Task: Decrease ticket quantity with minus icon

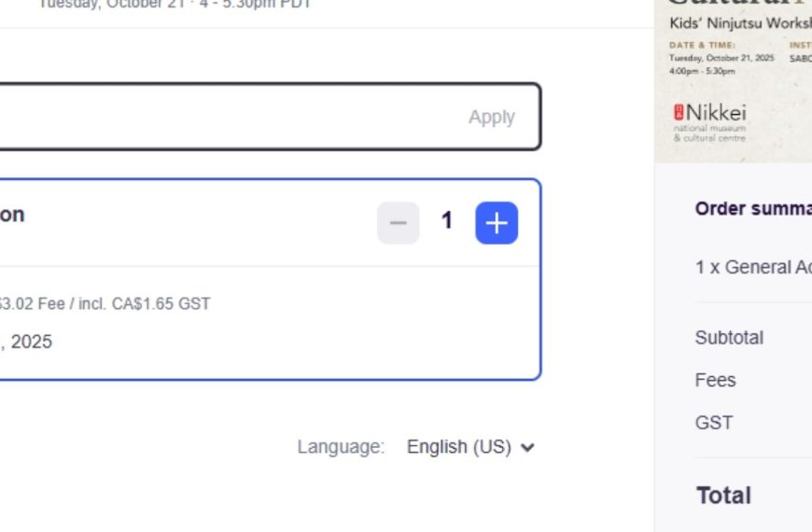Action: (x=398, y=223)
